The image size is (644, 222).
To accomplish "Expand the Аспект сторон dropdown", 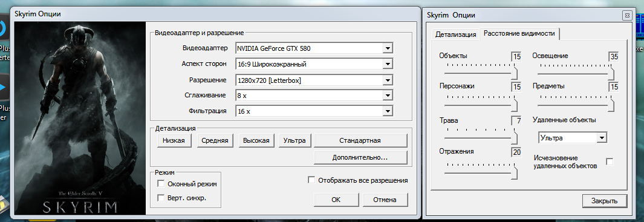I will point(314,64).
